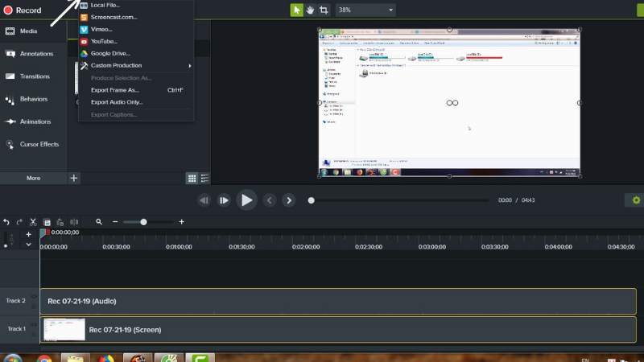Screen dimensions: 644x362
Task: Click the Copy icon in timeline toolbar
Action: coord(47,221)
